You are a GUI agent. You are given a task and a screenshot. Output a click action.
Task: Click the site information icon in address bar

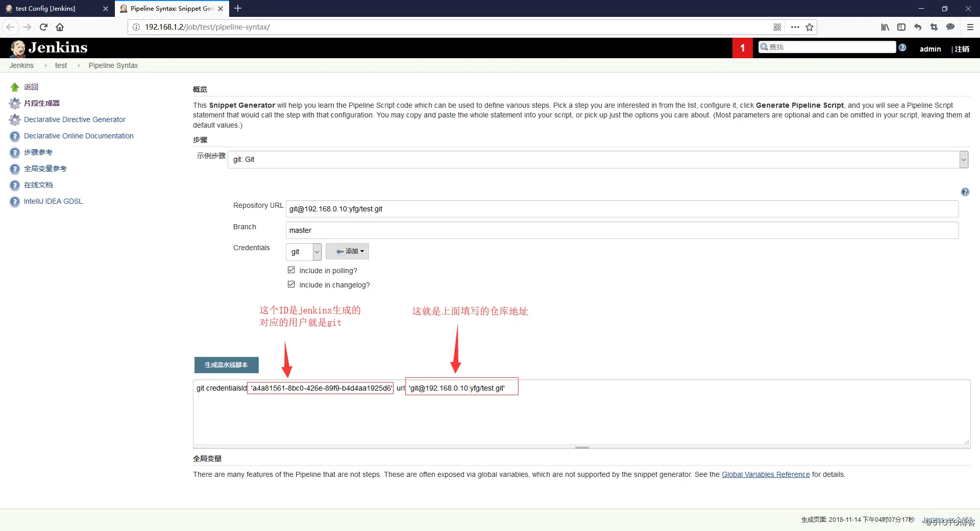(x=136, y=27)
